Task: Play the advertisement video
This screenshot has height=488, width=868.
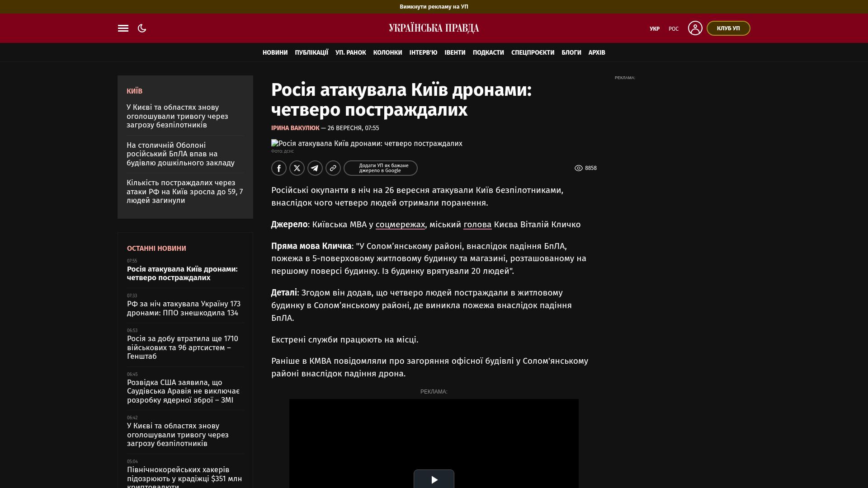Action: click(x=434, y=479)
